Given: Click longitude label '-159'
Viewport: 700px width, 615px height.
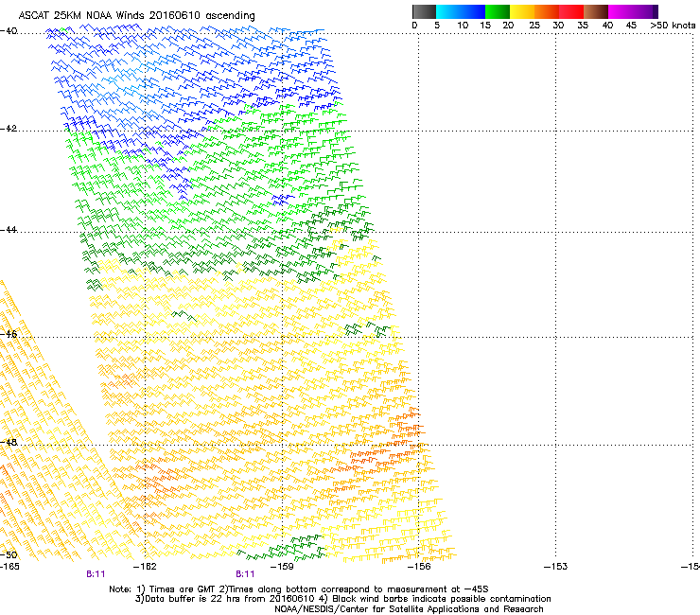Looking at the screenshot, I should click(x=282, y=567).
